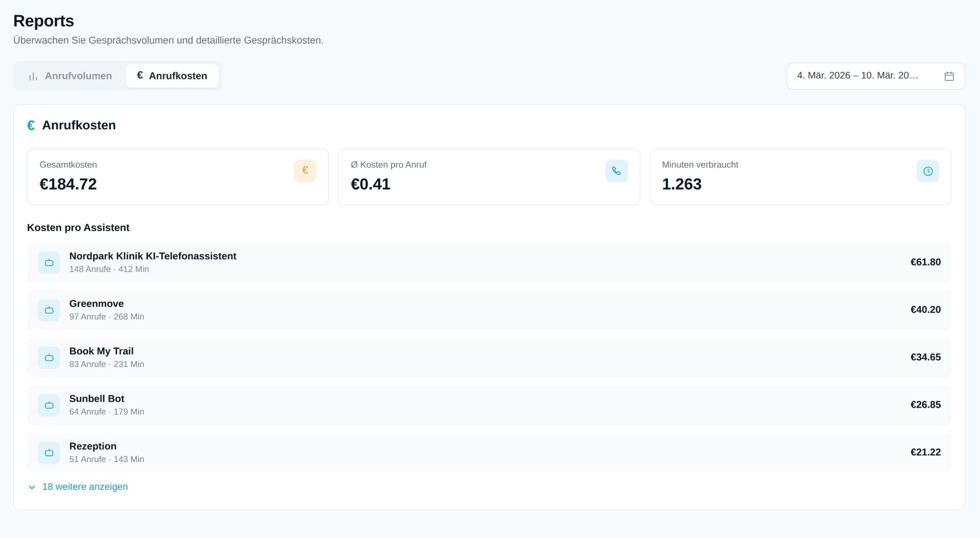The height and width of the screenshot is (538, 980).
Task: Click the phone icon in Kosten pro Anruf card
Action: coord(616,171)
